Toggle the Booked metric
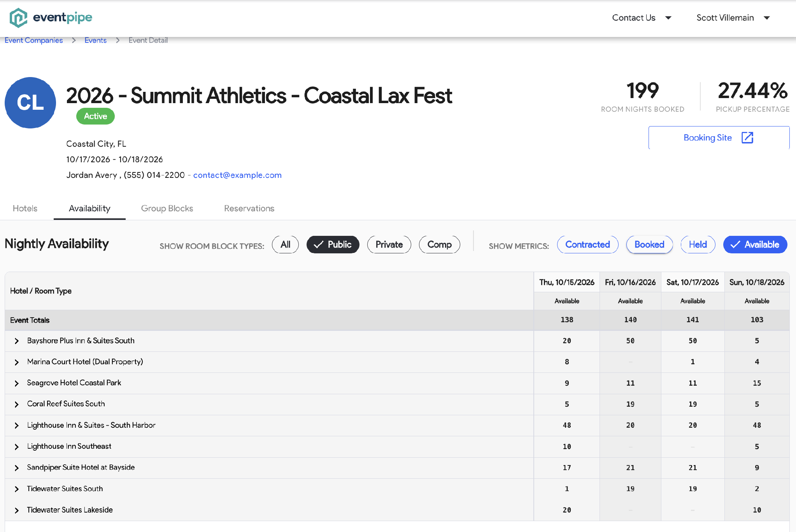 point(649,244)
